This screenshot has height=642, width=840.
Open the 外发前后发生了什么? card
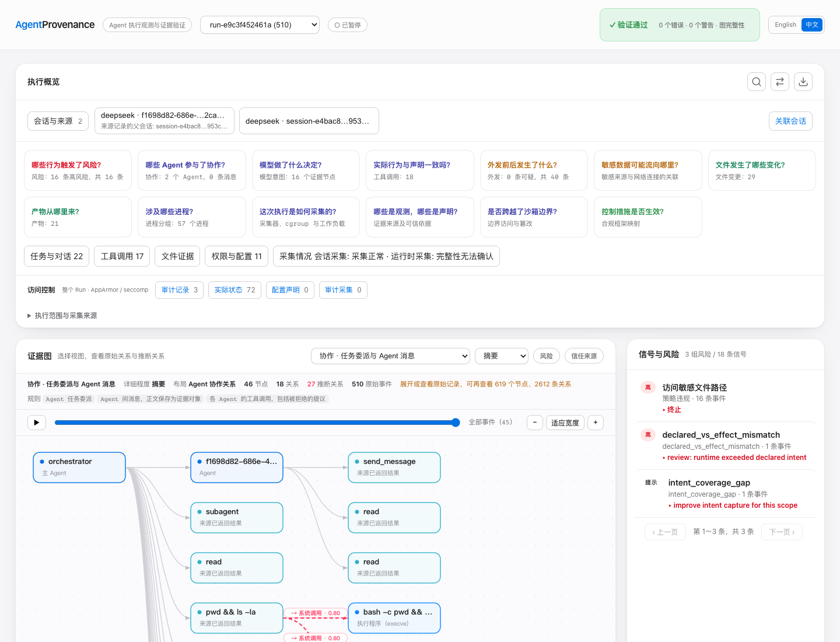point(534,170)
